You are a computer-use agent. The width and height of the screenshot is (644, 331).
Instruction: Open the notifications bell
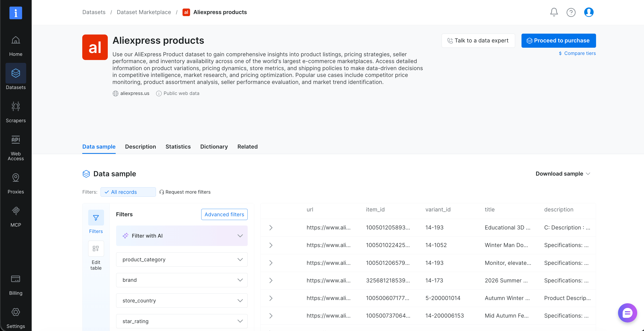[x=554, y=12]
